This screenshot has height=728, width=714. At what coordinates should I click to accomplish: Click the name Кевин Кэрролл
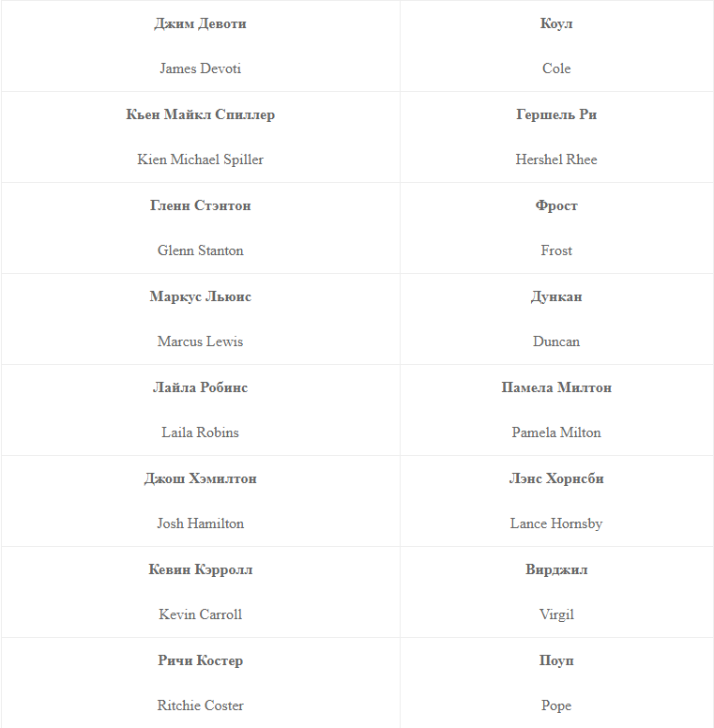(x=200, y=569)
